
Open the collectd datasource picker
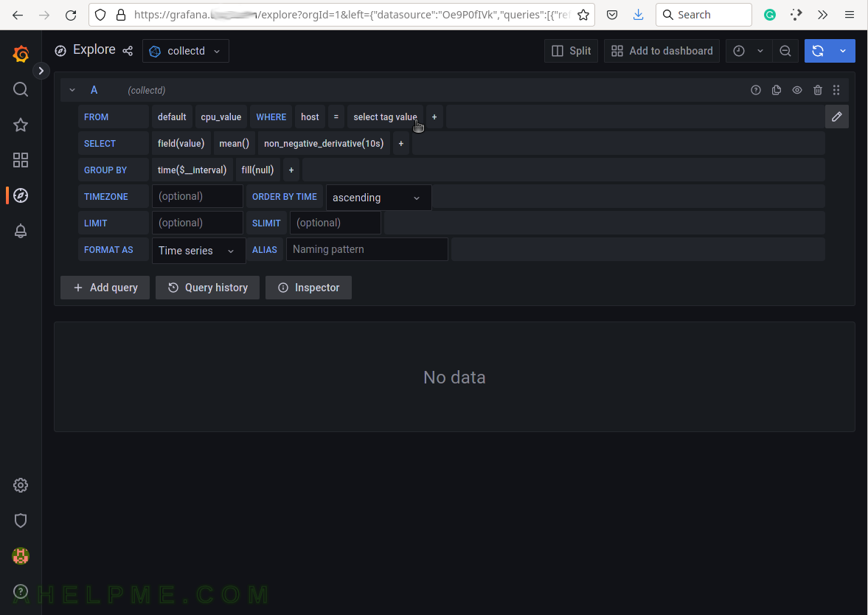pyautogui.click(x=185, y=51)
